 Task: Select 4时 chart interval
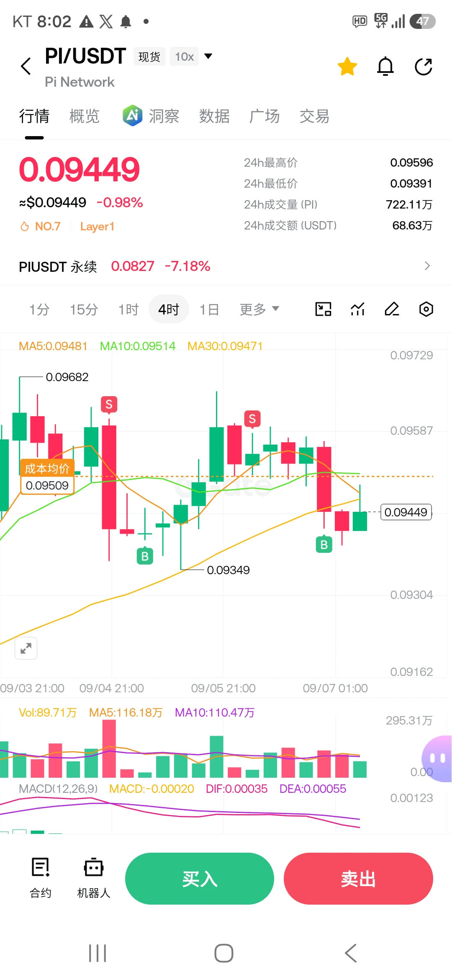pyautogui.click(x=169, y=309)
